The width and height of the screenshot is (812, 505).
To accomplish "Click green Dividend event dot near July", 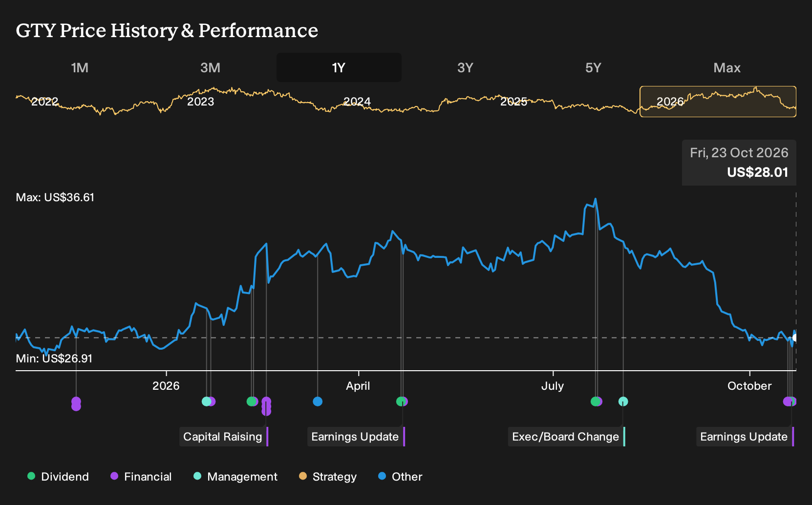I will [x=595, y=401].
